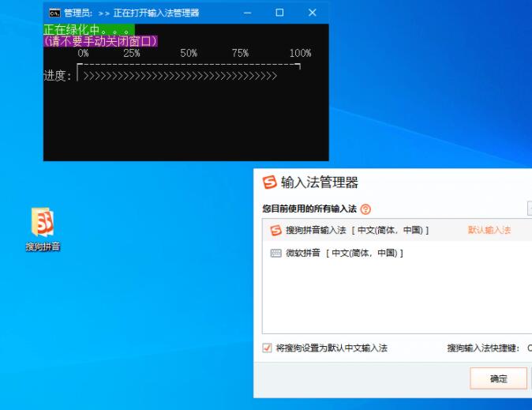This screenshot has width=532, height=410.
Task: Maximize the command prompt window
Action: click(279, 13)
